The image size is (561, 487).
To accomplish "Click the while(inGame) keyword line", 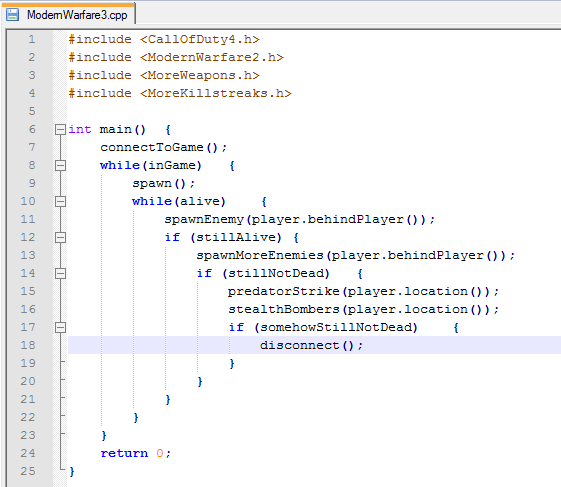I will [x=151, y=165].
